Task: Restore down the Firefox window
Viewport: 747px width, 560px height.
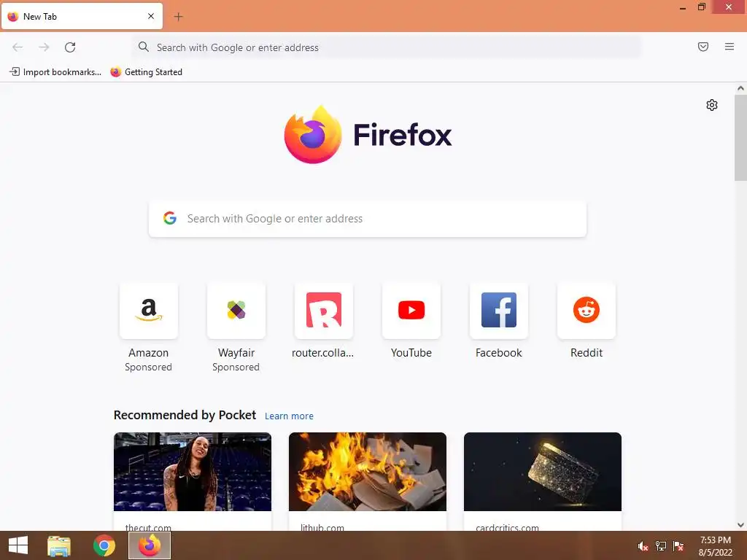Action: point(702,7)
